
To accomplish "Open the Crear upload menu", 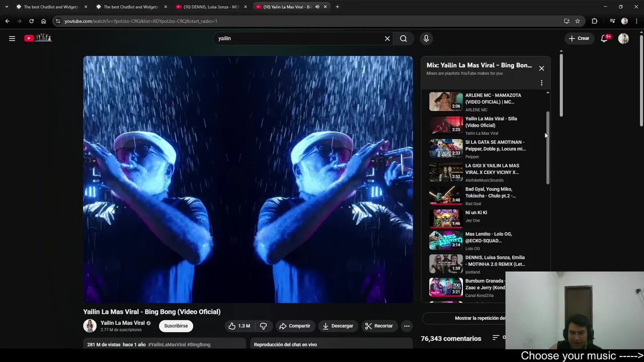I will click(x=579, y=38).
